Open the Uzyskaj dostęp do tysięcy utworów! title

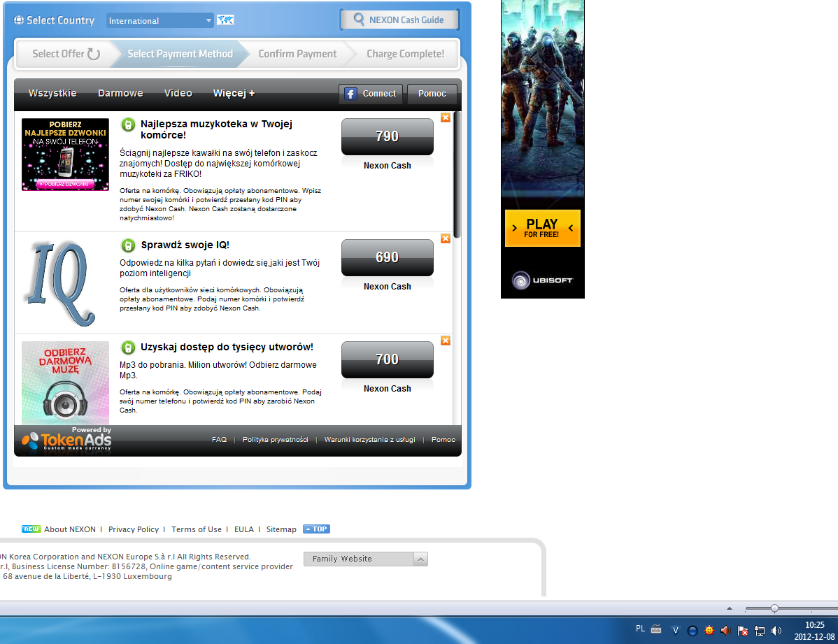pos(227,347)
